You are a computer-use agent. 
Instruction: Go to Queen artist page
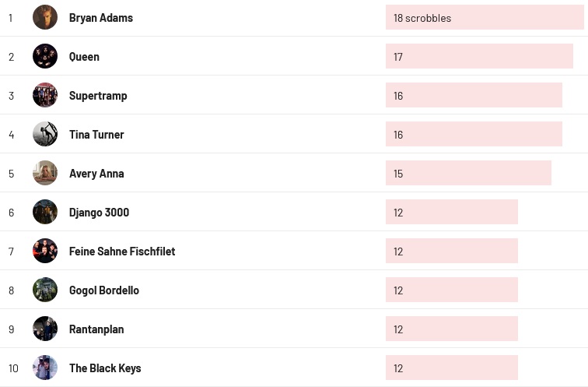[x=84, y=57]
